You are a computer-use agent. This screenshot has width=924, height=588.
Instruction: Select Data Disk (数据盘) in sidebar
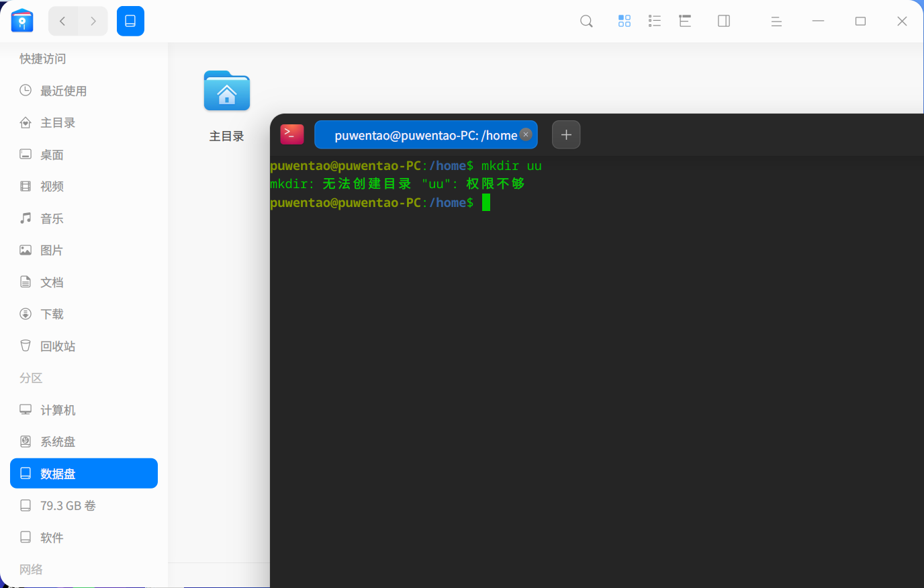click(x=84, y=474)
